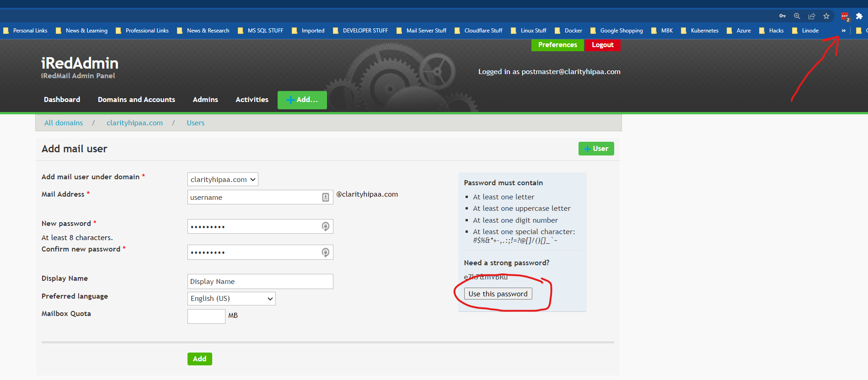The image size is (868, 380).
Task: Open the DEVELOPER STUFF bookmark folder
Action: (x=360, y=31)
